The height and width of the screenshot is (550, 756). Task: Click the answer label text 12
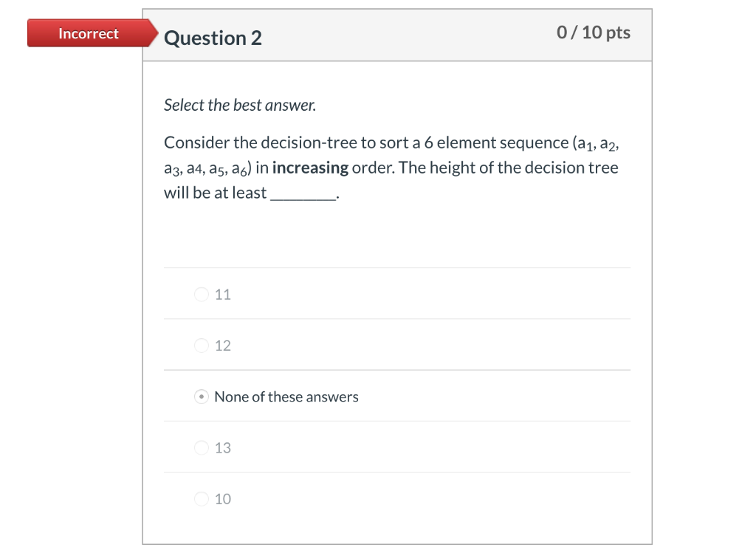click(223, 346)
